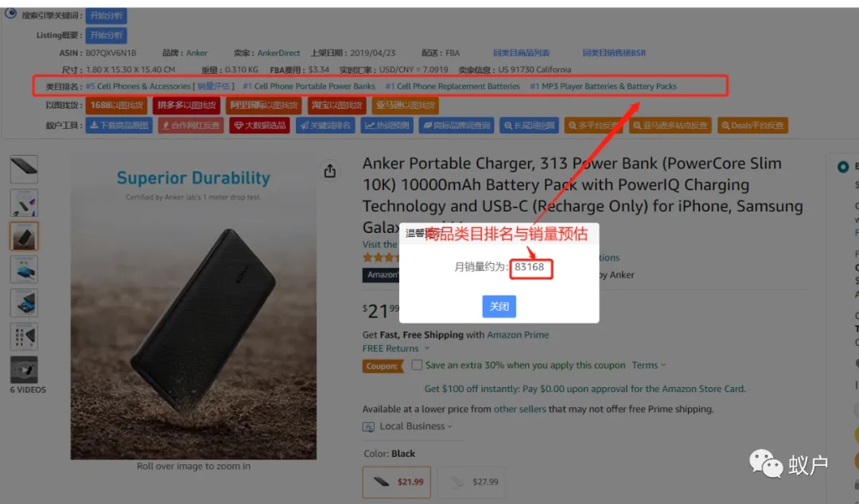Screen dimensions: 859x504
Task: Expand the coupon Terms dropdown
Action: point(649,365)
